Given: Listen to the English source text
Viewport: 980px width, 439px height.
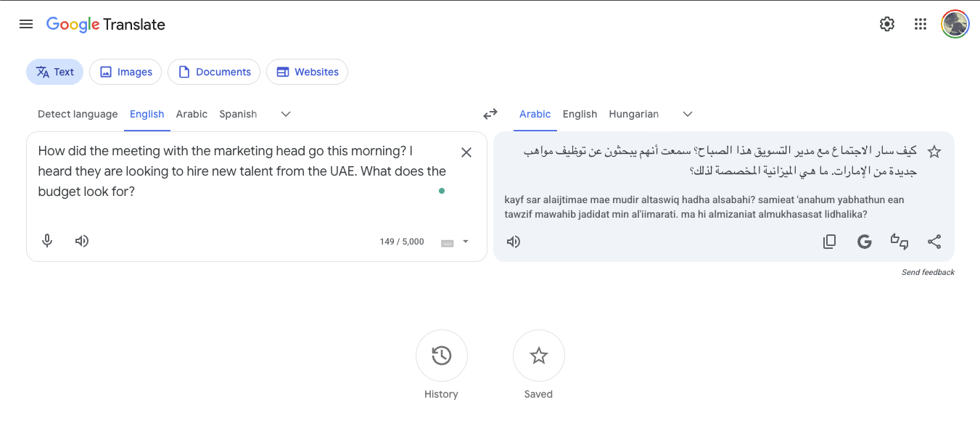Looking at the screenshot, I should pyautogui.click(x=81, y=240).
